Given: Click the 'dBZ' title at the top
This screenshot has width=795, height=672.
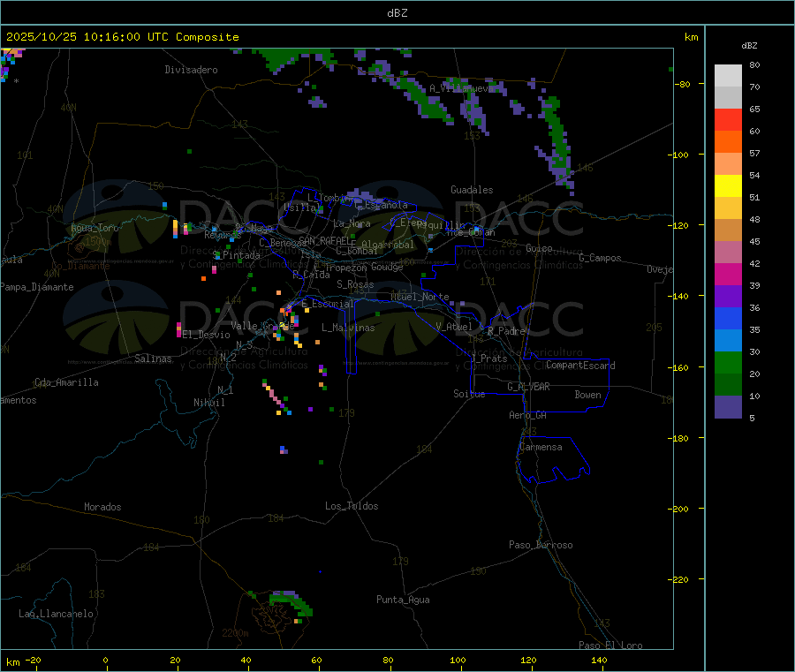Looking at the screenshot, I should coord(397,12).
